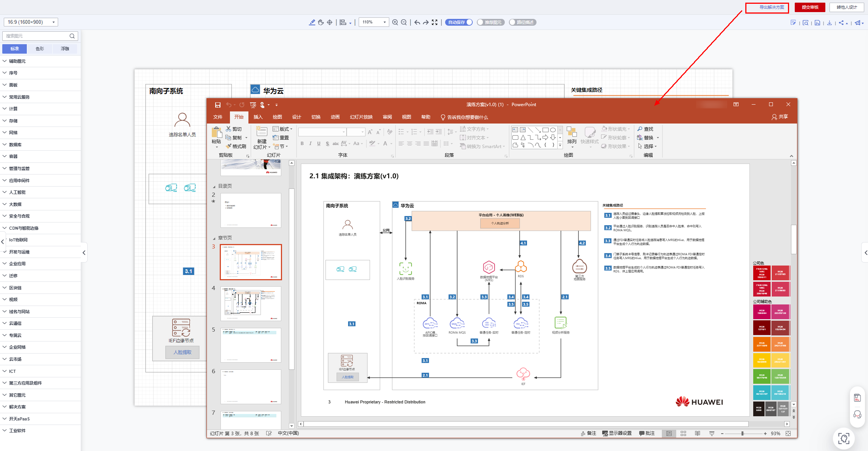Image resolution: width=868 pixels, height=451 pixels.
Task: Switch to the 浮雕 shape style tab
Action: 65,49
